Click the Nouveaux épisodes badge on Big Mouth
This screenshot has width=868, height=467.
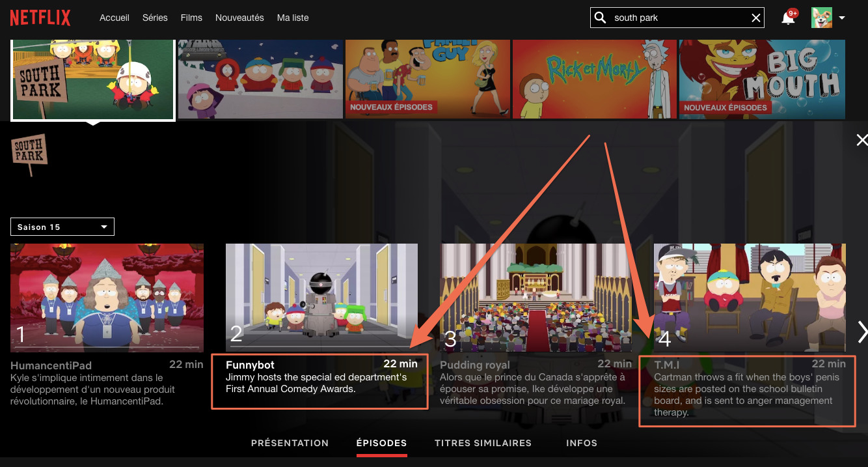tap(726, 107)
